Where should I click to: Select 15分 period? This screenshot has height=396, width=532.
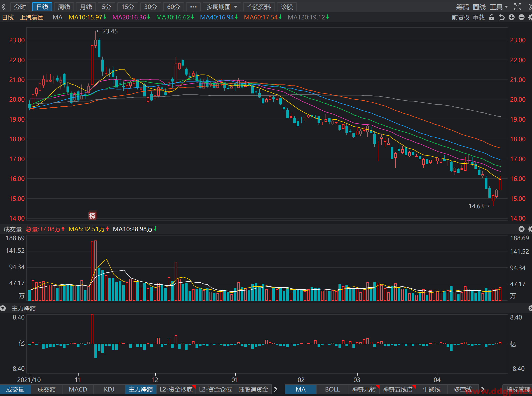(128, 7)
